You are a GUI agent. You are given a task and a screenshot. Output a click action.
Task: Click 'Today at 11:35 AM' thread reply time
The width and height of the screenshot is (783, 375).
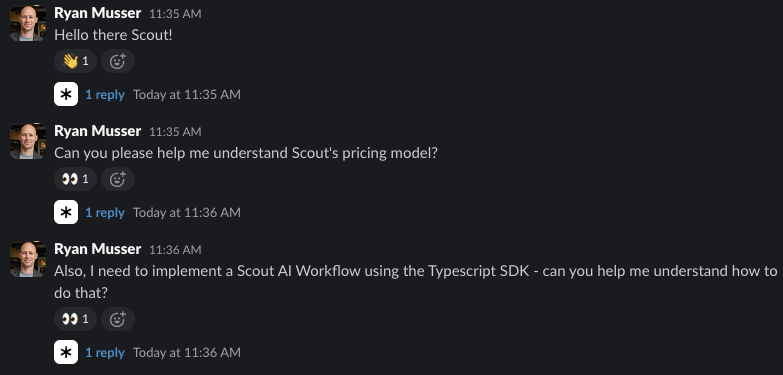pos(187,94)
